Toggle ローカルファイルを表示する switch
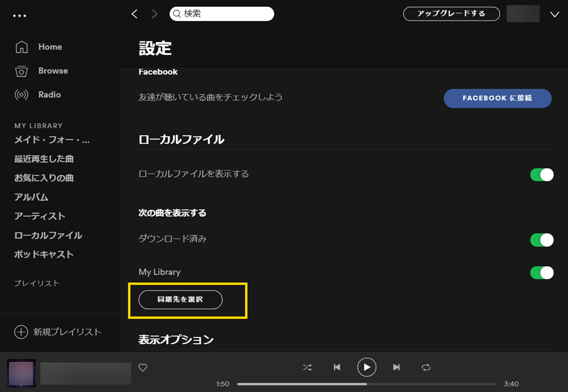 point(541,174)
